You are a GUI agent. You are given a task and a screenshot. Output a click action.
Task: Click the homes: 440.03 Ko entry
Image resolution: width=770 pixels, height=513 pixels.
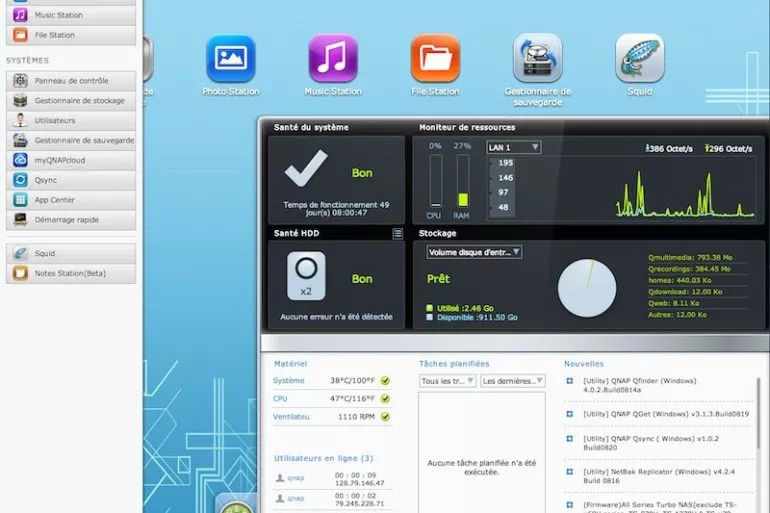[x=680, y=280]
